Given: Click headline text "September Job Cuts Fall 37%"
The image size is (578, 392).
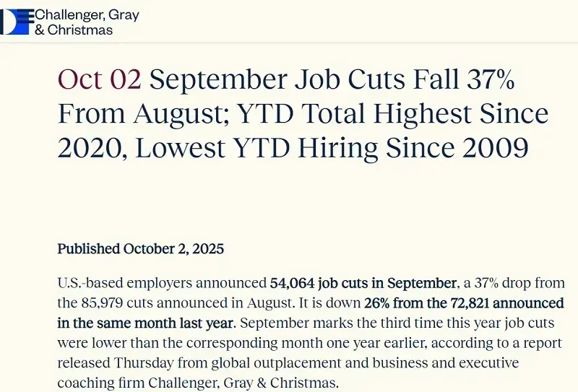Looking at the screenshot, I should pos(332,79).
